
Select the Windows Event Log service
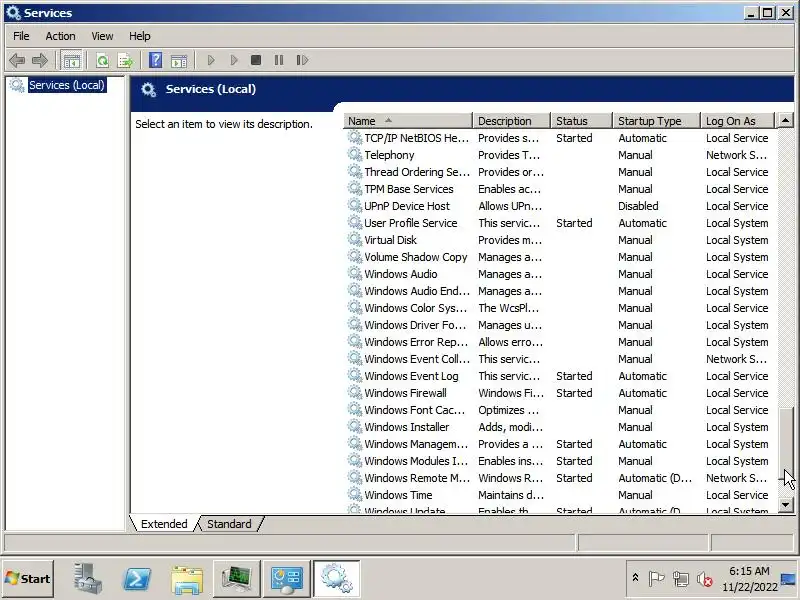pyautogui.click(x=559, y=376)
